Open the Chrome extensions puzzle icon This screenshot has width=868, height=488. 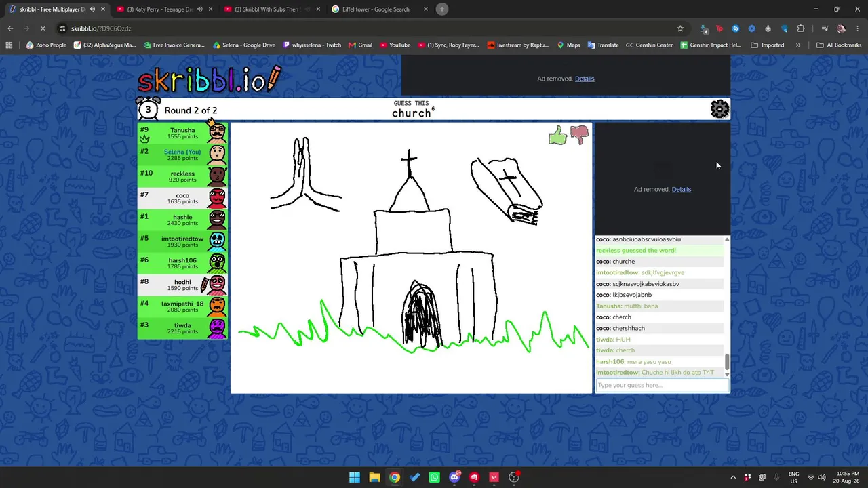pos(801,28)
